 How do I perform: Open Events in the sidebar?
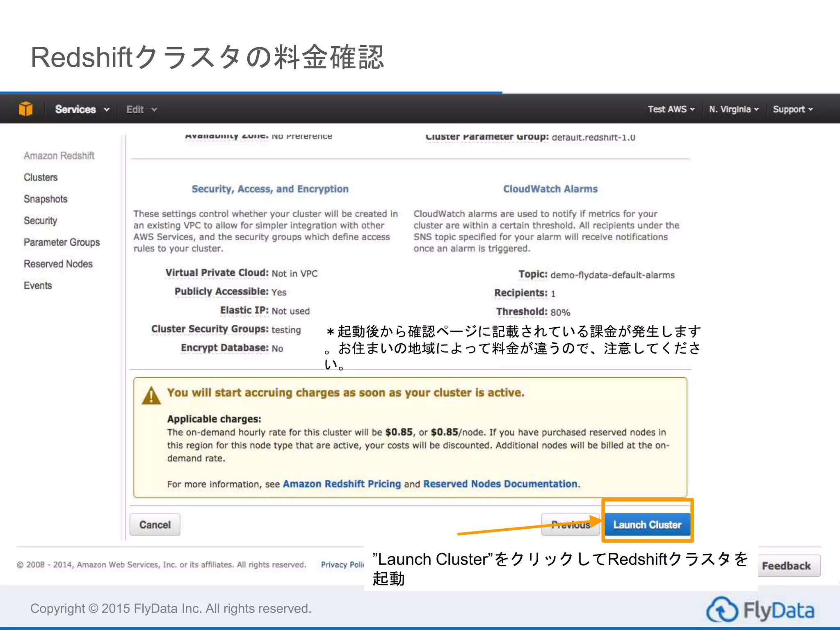coord(38,286)
